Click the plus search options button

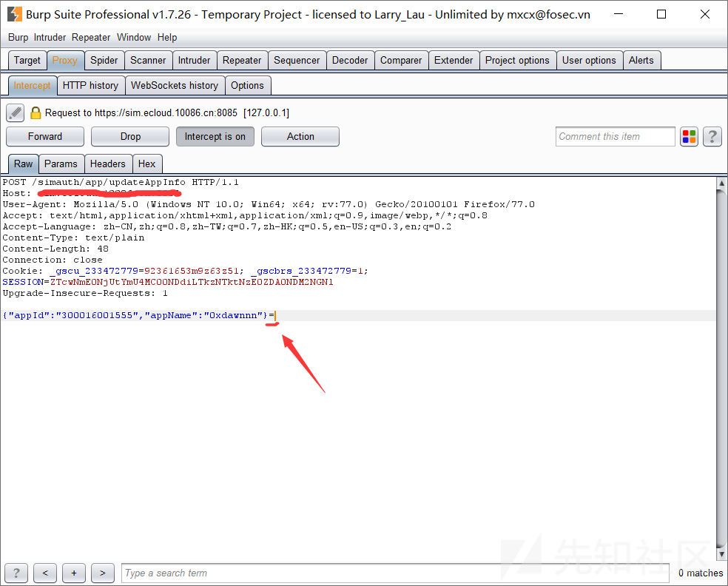coord(74,573)
